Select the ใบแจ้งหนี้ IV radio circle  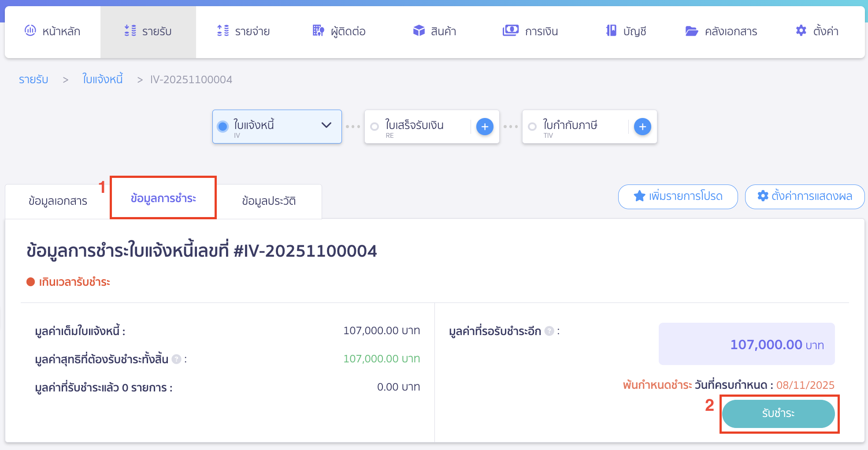[223, 127]
